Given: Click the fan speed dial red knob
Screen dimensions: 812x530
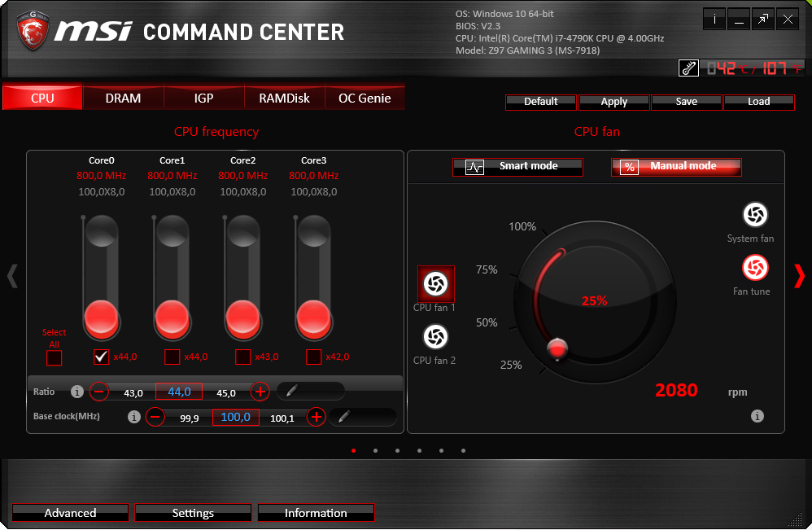Looking at the screenshot, I should (557, 348).
